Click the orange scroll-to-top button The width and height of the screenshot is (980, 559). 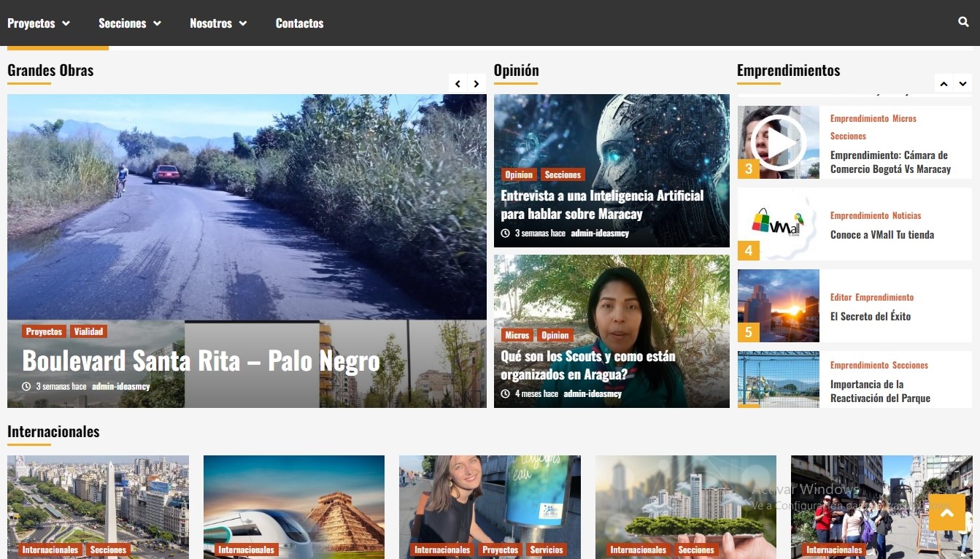click(946, 513)
